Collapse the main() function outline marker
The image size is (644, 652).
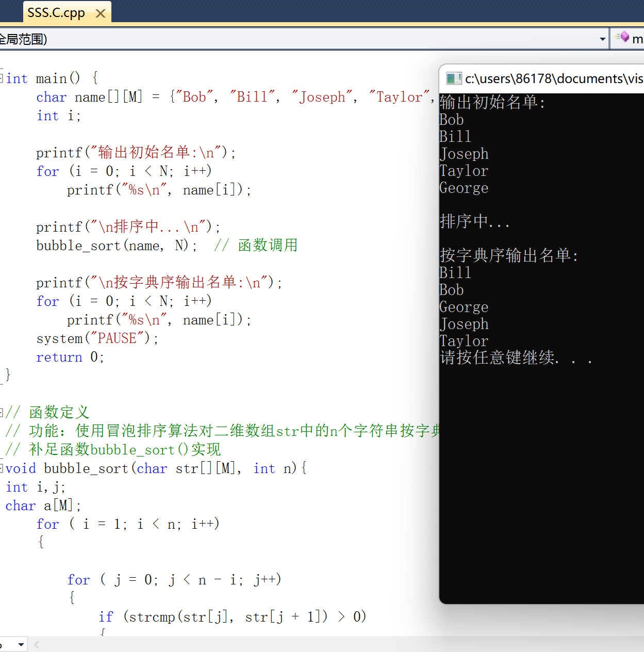2,78
